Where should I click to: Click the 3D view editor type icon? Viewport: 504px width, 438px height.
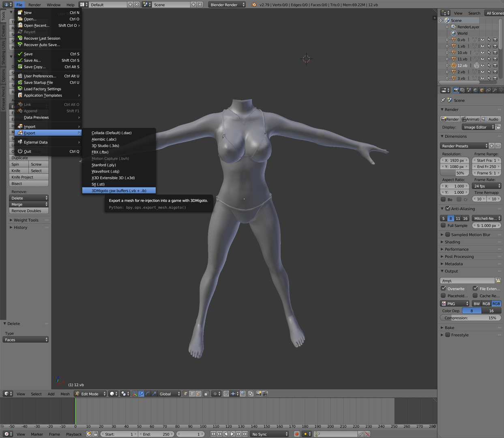[x=9, y=394]
